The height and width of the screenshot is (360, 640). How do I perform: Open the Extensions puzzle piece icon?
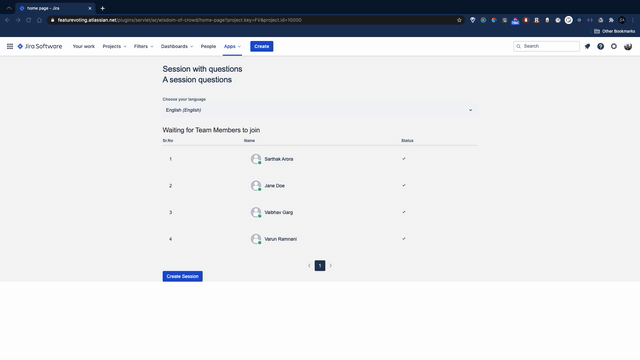611,20
